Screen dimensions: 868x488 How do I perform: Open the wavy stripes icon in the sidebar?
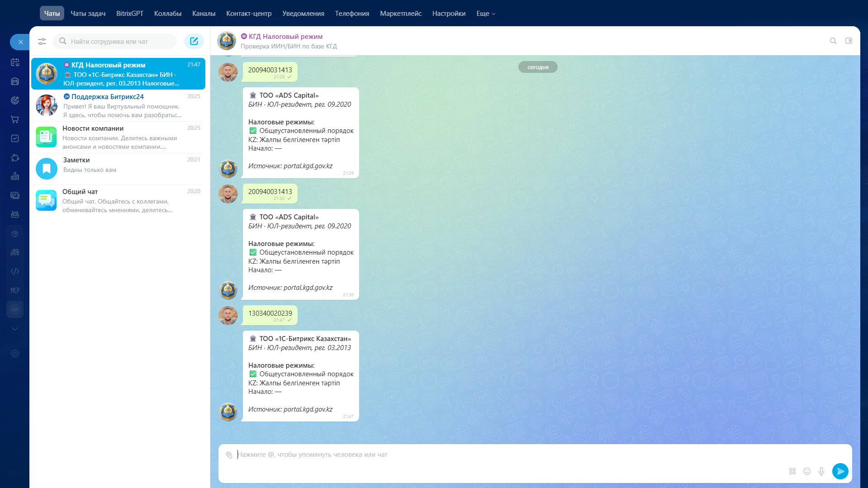15,252
